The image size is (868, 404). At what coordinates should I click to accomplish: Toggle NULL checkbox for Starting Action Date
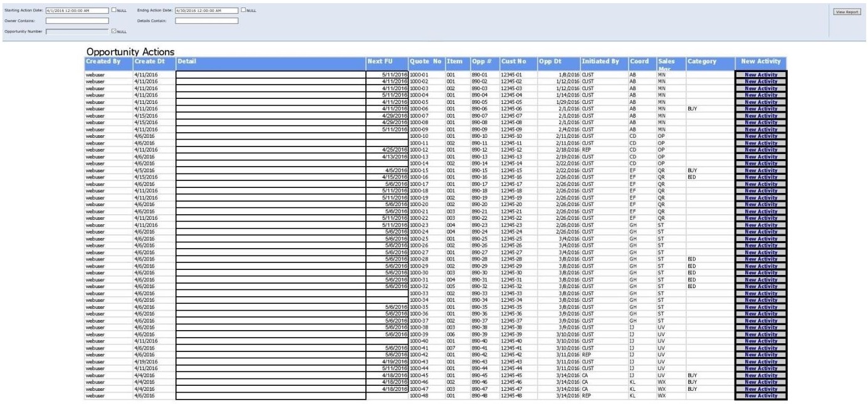pyautogui.click(x=113, y=11)
